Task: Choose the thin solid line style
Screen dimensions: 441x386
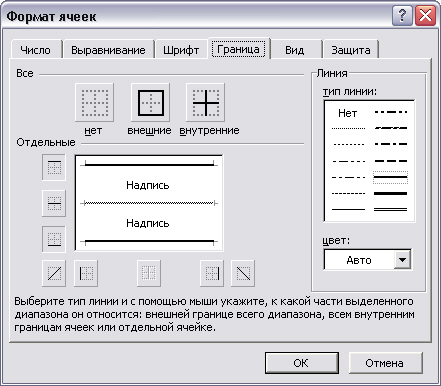Action: click(349, 209)
